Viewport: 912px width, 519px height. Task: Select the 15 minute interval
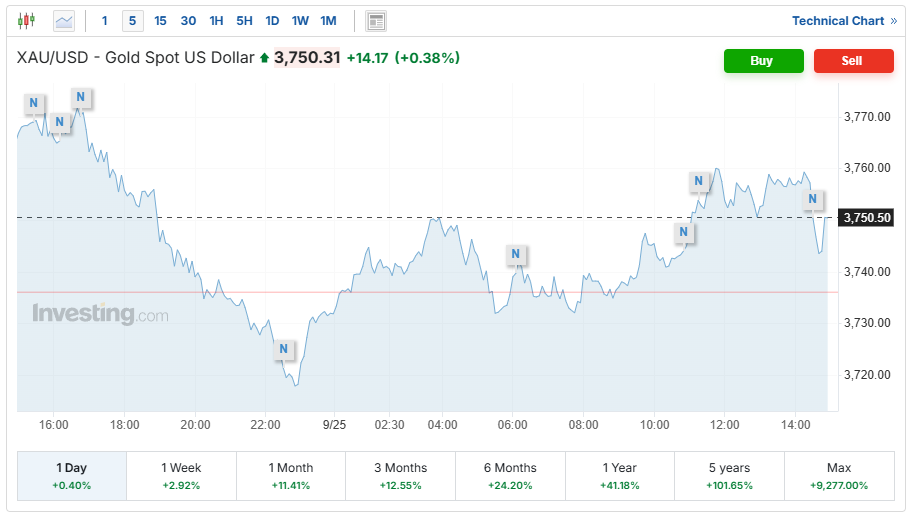pos(161,20)
